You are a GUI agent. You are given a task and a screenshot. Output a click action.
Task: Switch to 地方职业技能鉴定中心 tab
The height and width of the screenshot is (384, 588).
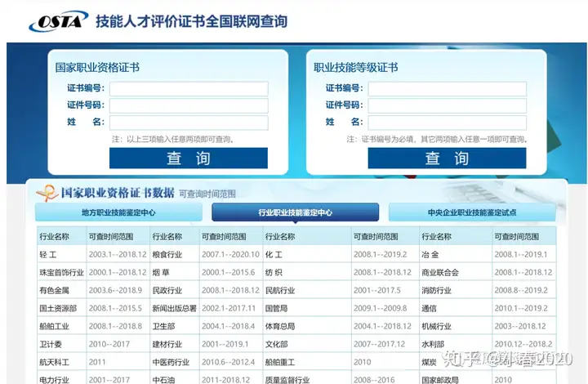coord(118,212)
